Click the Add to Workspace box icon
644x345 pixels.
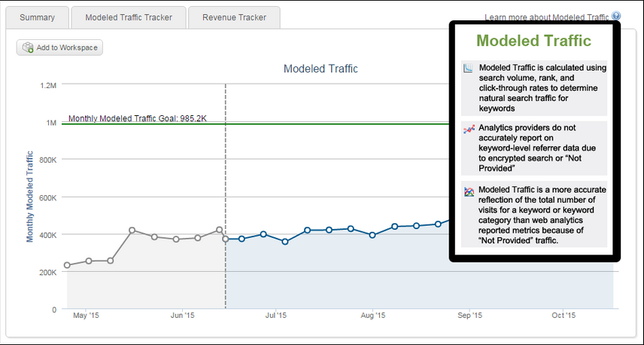coord(28,47)
